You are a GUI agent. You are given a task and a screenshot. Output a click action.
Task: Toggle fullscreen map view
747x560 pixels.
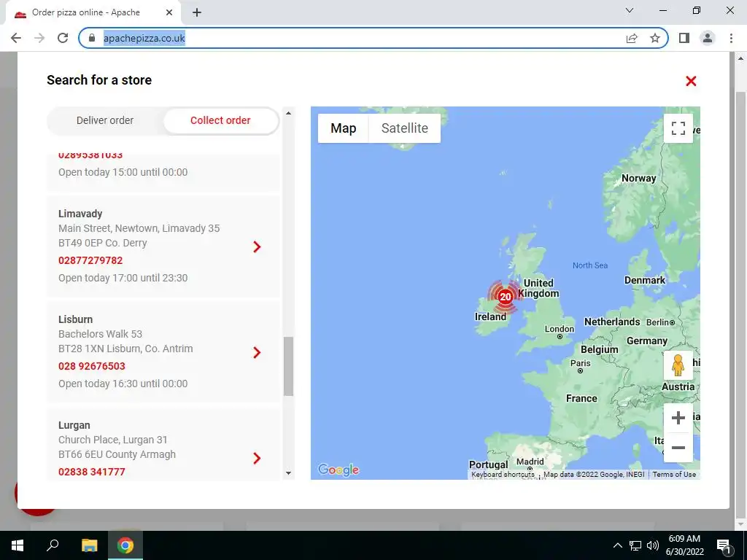(x=678, y=128)
